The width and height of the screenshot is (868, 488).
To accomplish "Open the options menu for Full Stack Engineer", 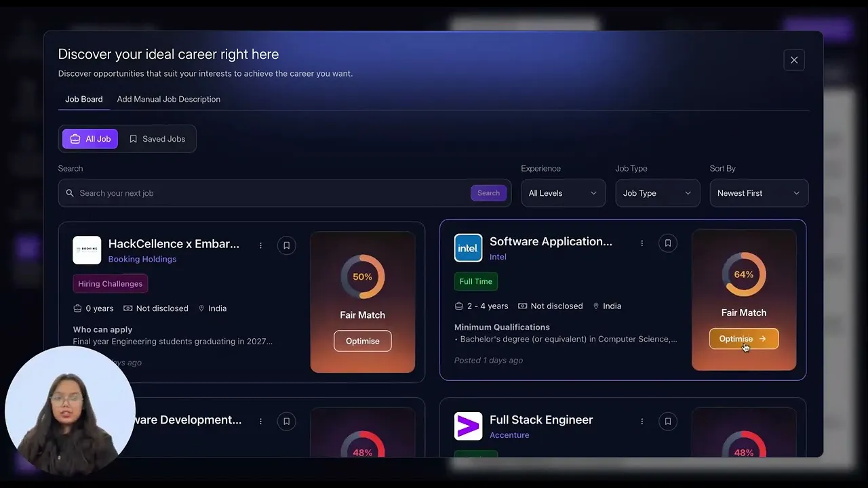I will 642,421.
